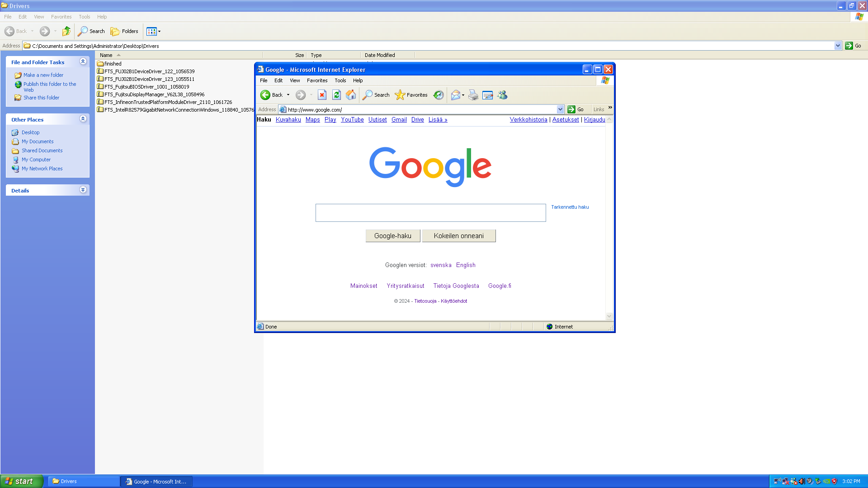
Task: Open IE Tools menu
Action: pyautogui.click(x=340, y=80)
